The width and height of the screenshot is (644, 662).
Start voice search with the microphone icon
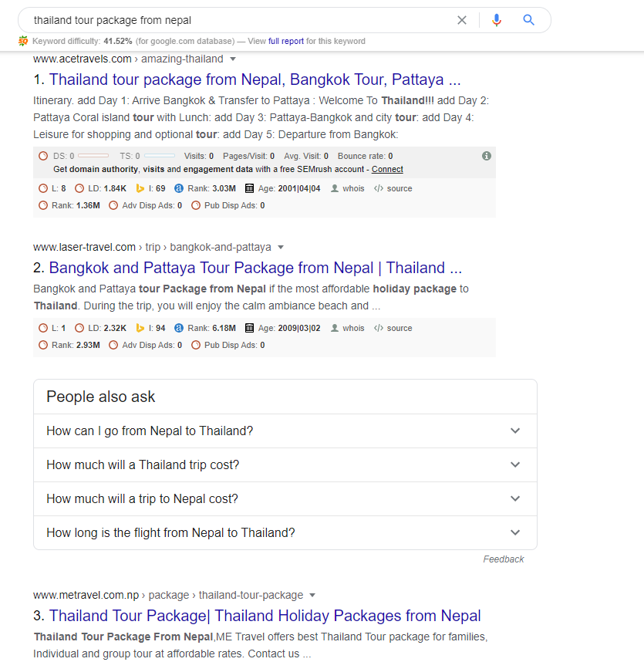click(x=497, y=20)
